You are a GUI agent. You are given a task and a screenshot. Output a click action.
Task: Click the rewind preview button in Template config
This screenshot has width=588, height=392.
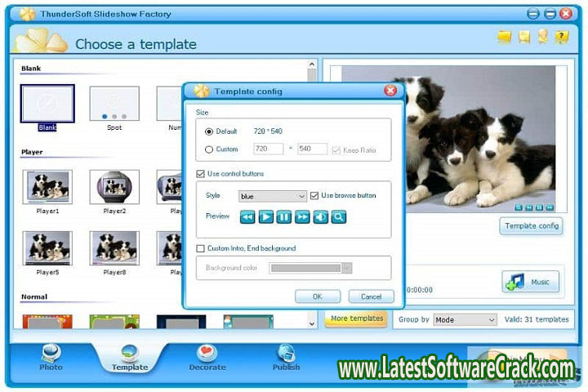tap(247, 216)
